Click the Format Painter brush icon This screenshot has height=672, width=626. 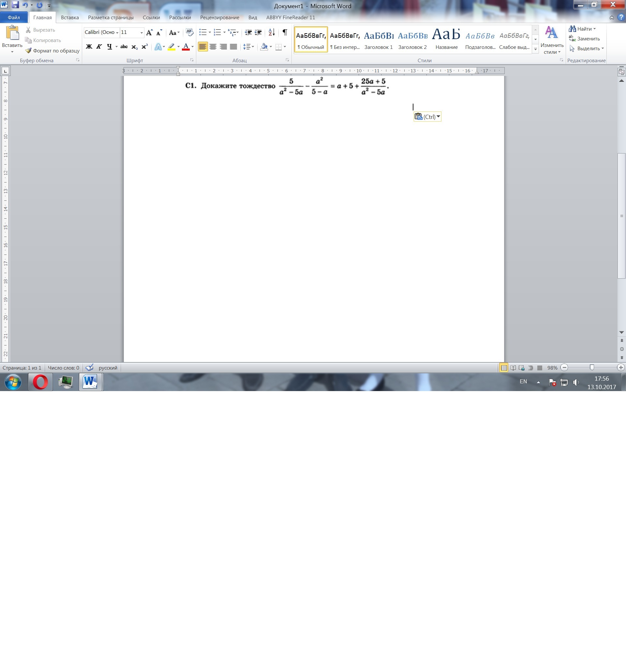(x=28, y=51)
